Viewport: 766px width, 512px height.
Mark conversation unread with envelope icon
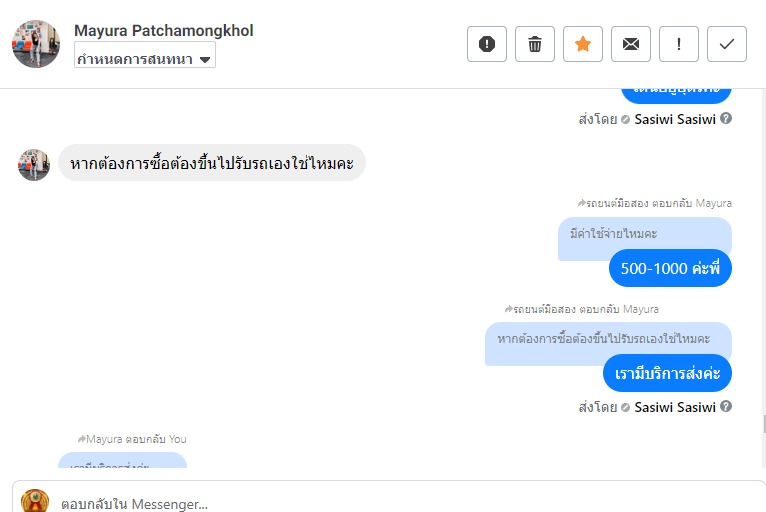pos(631,44)
